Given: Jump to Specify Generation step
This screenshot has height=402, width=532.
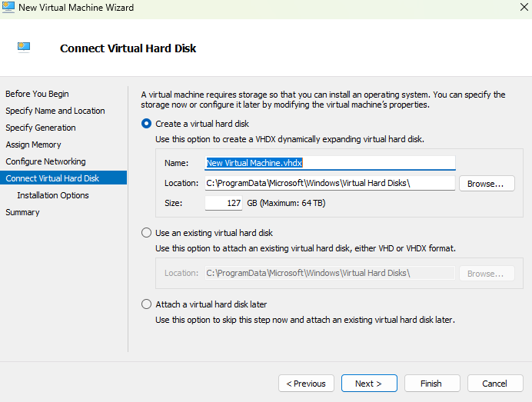Looking at the screenshot, I should (41, 128).
